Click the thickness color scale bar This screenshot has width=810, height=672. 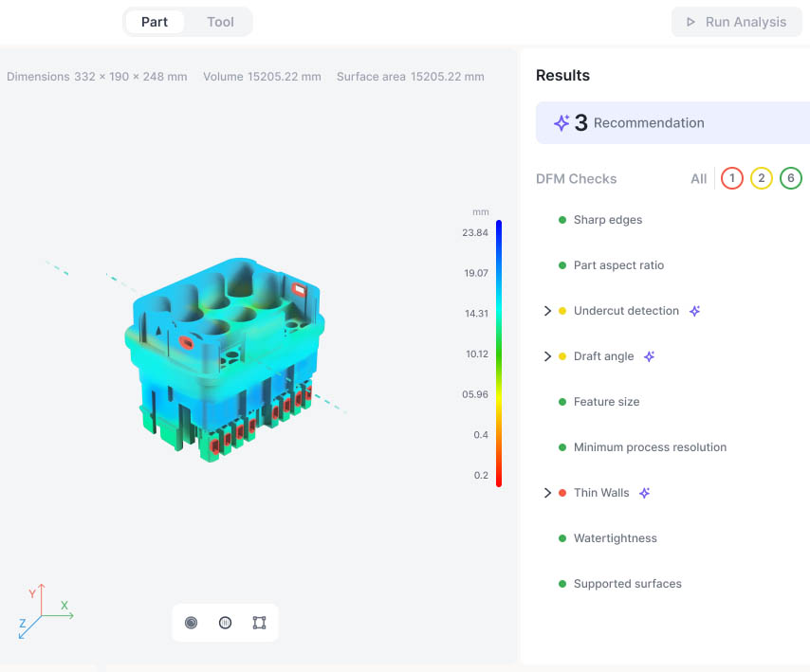pos(499,354)
